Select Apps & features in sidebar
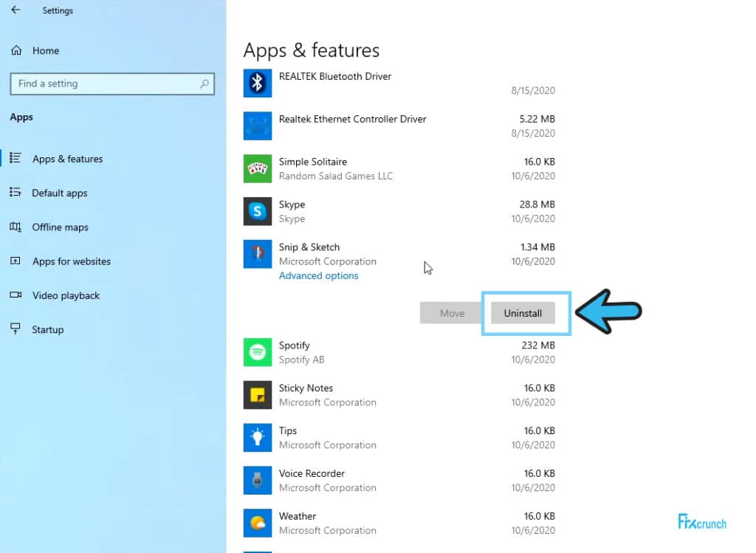The image size is (756, 553). coord(67,159)
